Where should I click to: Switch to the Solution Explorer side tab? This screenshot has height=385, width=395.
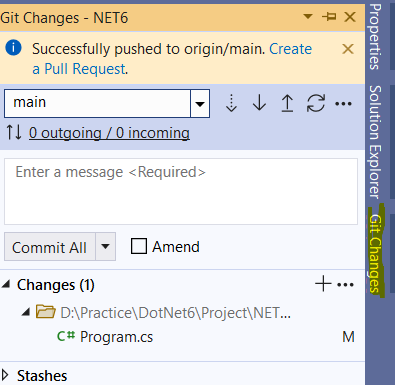(x=375, y=142)
